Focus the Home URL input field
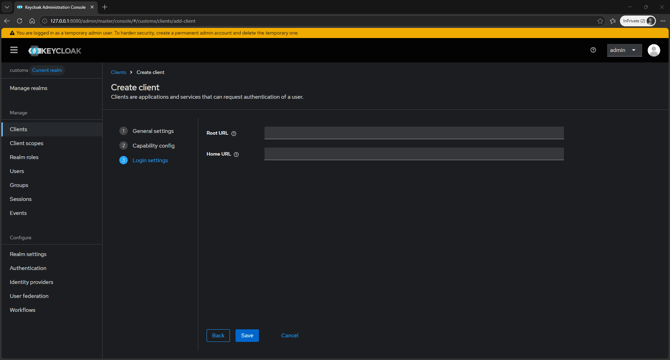Viewport: 670px width, 360px height. tap(414, 154)
